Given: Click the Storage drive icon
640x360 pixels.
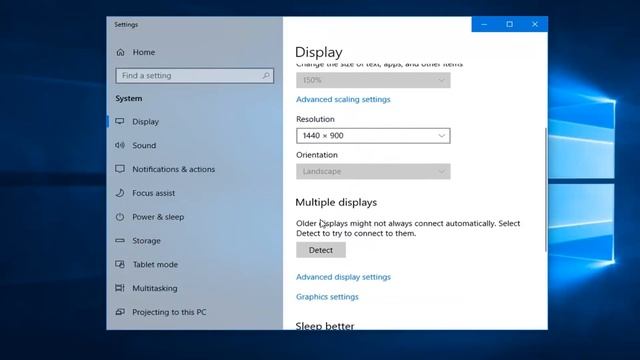Looking at the screenshot, I should (x=120, y=240).
